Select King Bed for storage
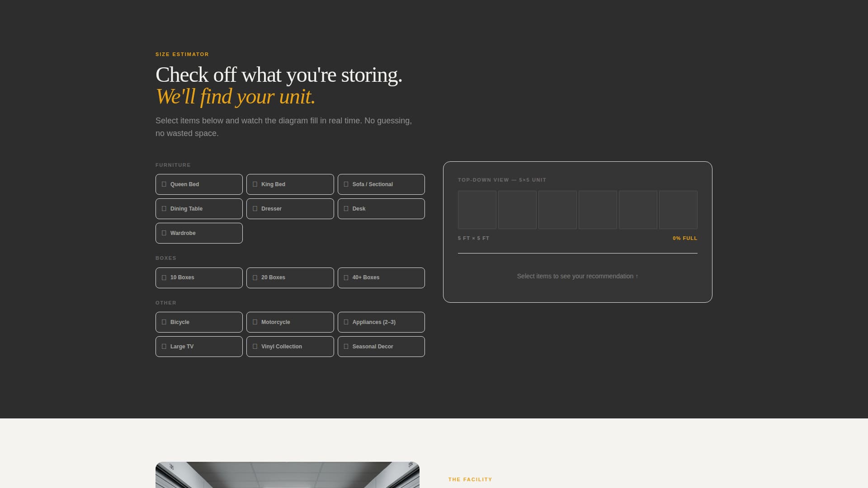The width and height of the screenshot is (868, 488). tap(290, 184)
